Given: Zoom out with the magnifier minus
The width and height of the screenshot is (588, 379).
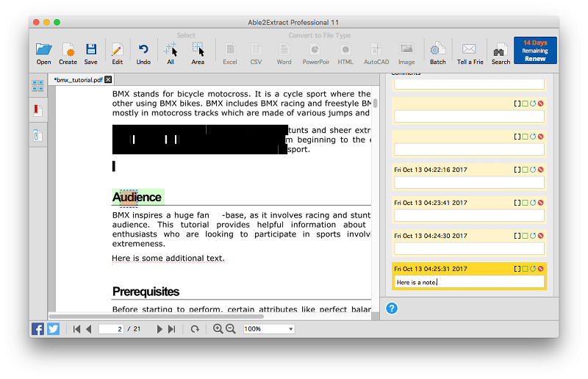Looking at the screenshot, I should click(x=231, y=329).
